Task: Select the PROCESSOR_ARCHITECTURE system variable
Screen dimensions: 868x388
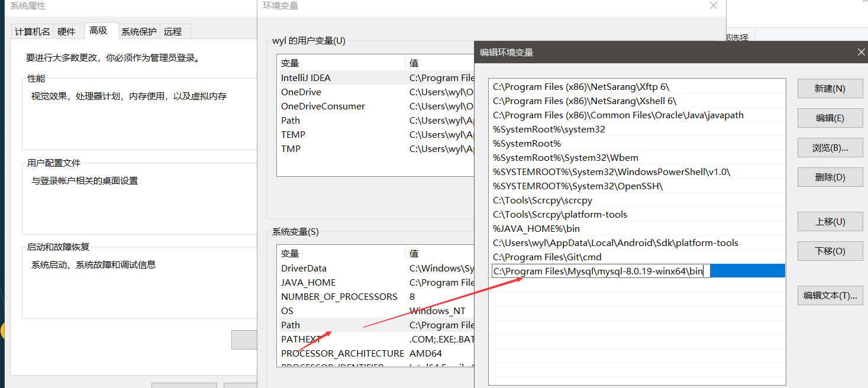Action: 376,353
